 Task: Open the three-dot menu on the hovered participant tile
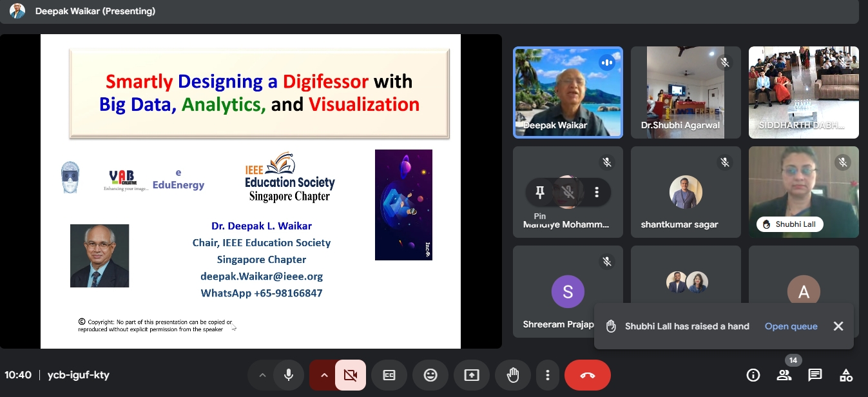click(597, 192)
